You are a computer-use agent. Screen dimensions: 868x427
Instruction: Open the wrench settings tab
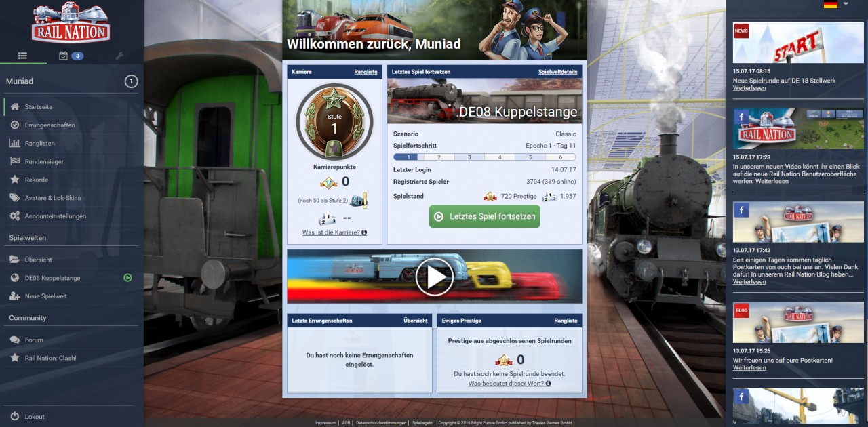click(x=119, y=56)
